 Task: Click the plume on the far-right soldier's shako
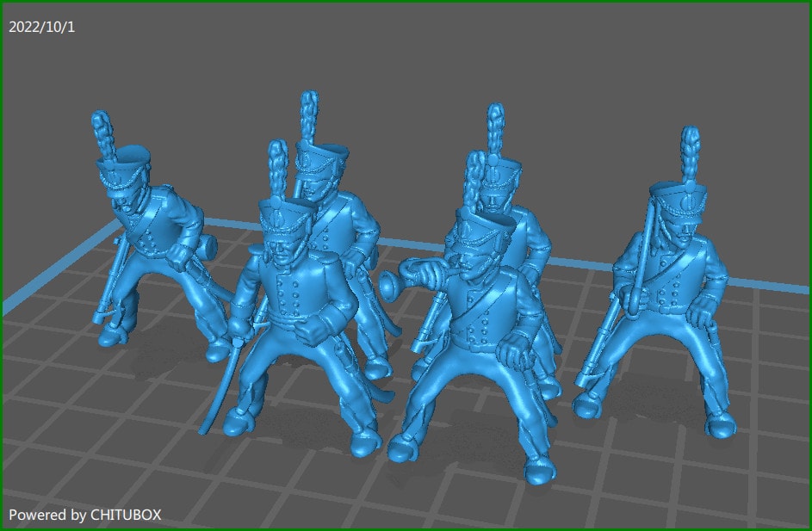click(x=691, y=153)
